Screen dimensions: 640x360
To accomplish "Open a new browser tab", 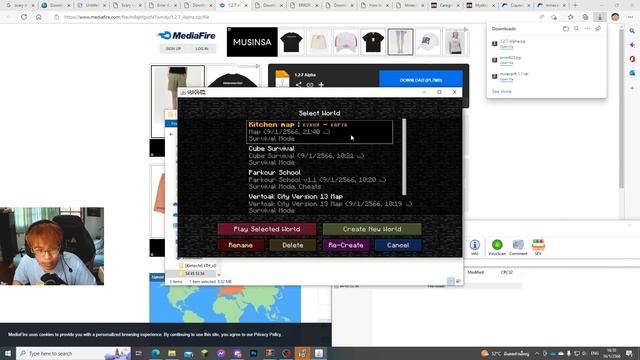I will (x=575, y=5).
